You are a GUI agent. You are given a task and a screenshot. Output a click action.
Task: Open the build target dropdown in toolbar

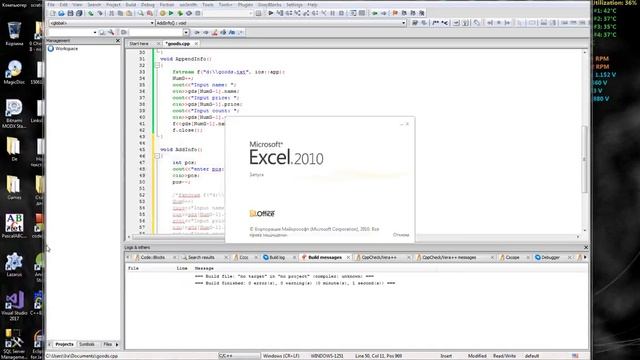tap(228, 13)
